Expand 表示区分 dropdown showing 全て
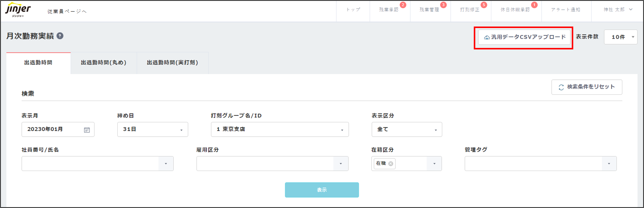 406,129
